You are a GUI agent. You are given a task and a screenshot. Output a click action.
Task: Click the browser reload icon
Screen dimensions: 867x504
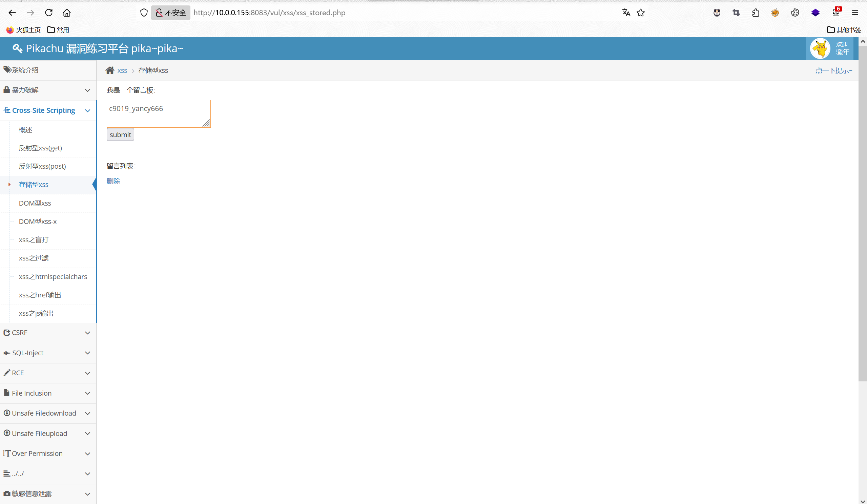(x=48, y=13)
